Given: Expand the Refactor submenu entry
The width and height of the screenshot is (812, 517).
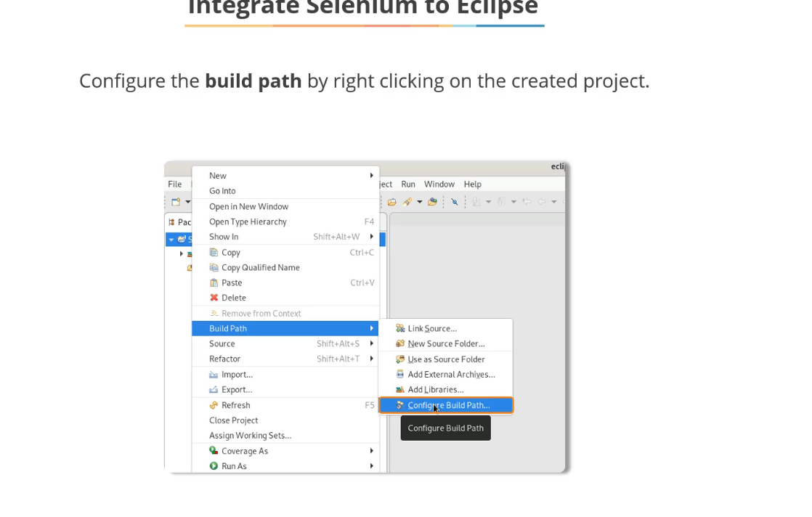Looking at the screenshot, I should (x=285, y=359).
